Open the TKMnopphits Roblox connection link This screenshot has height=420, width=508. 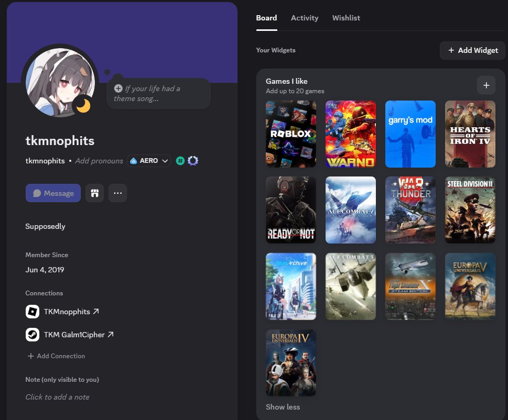tap(71, 312)
